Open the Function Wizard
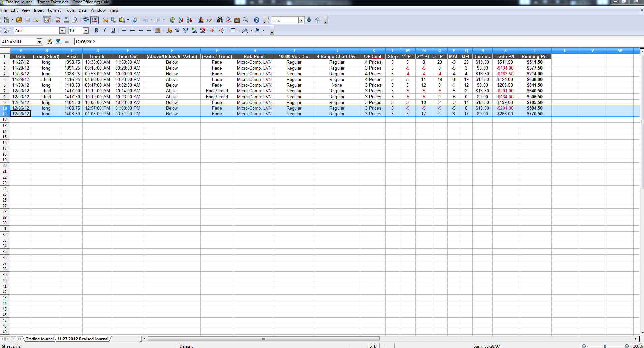Image resolution: width=644 pixels, height=348 pixels. pos(50,42)
